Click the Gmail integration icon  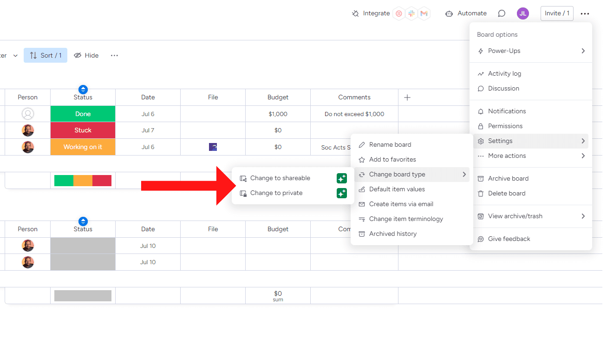click(x=424, y=13)
